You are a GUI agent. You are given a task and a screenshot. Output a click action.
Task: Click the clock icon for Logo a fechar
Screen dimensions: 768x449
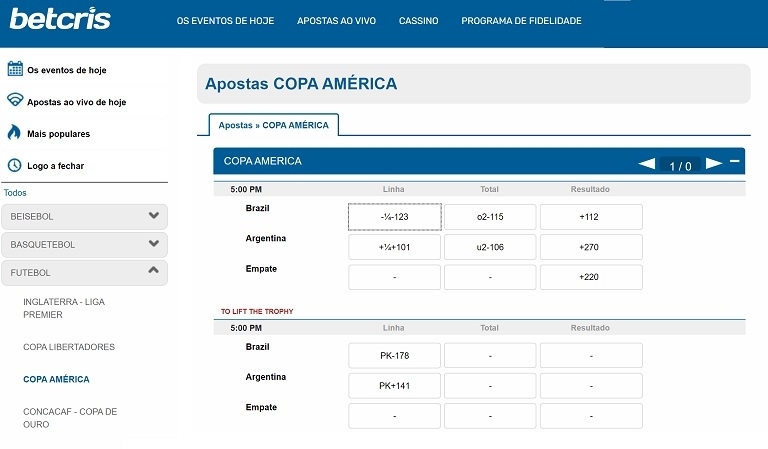coord(15,165)
